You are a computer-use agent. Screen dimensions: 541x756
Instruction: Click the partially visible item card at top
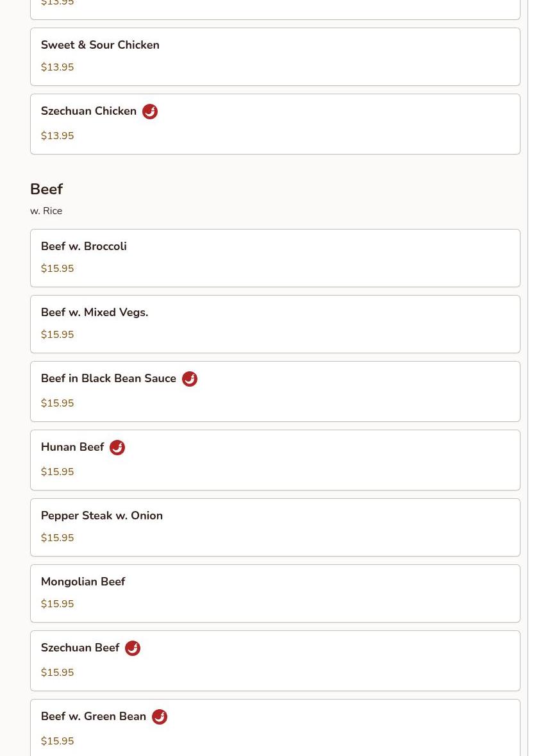274,8
